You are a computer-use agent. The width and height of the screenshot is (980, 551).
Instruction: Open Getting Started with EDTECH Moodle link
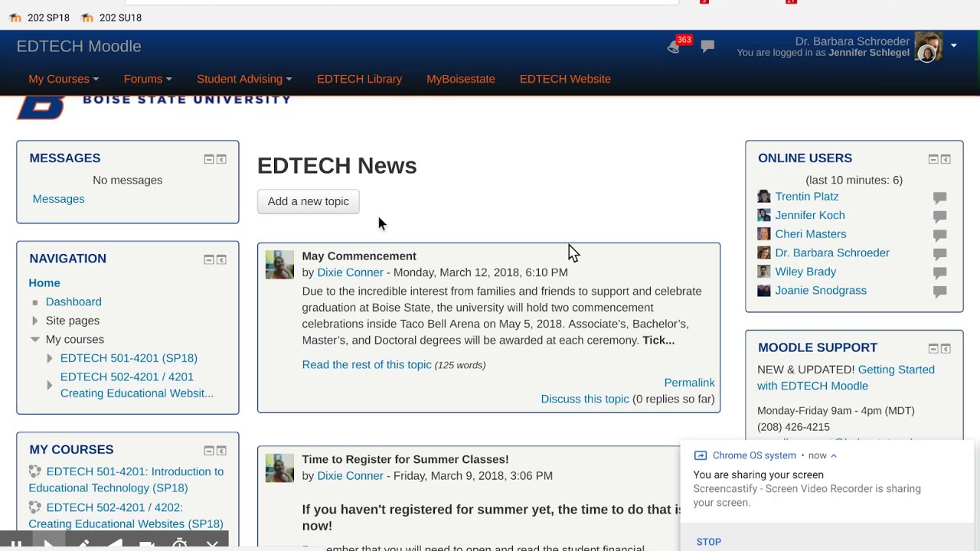coord(846,377)
